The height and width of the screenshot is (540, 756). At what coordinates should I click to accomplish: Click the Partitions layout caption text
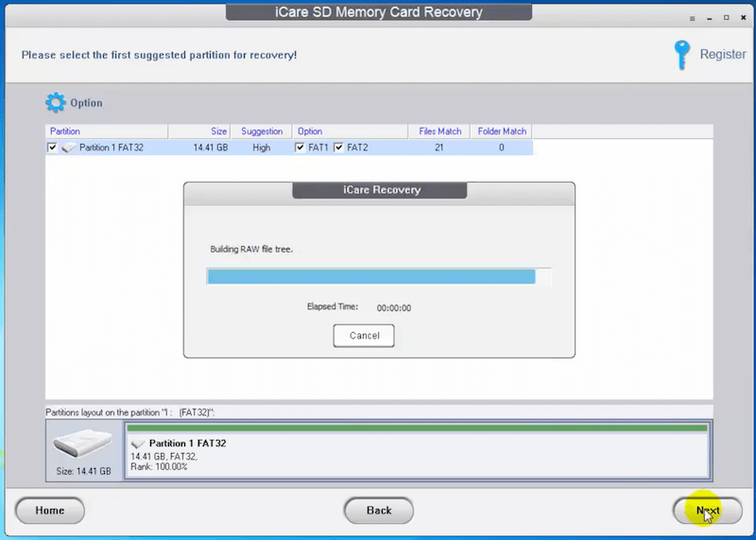(x=130, y=412)
